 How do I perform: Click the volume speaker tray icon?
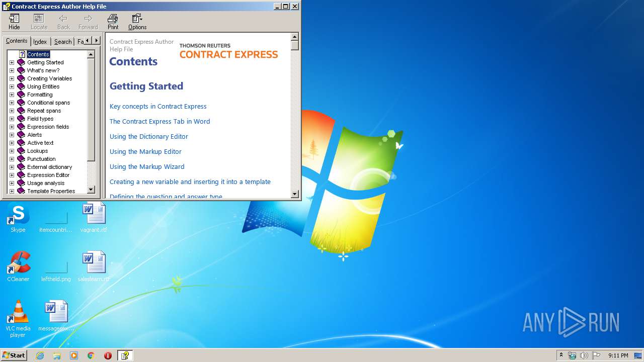coord(584,355)
